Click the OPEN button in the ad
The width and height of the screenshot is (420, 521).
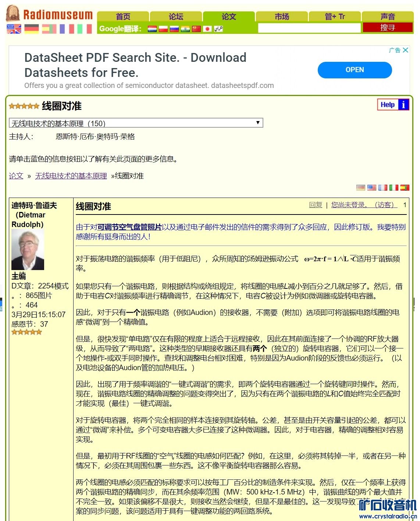click(x=355, y=70)
